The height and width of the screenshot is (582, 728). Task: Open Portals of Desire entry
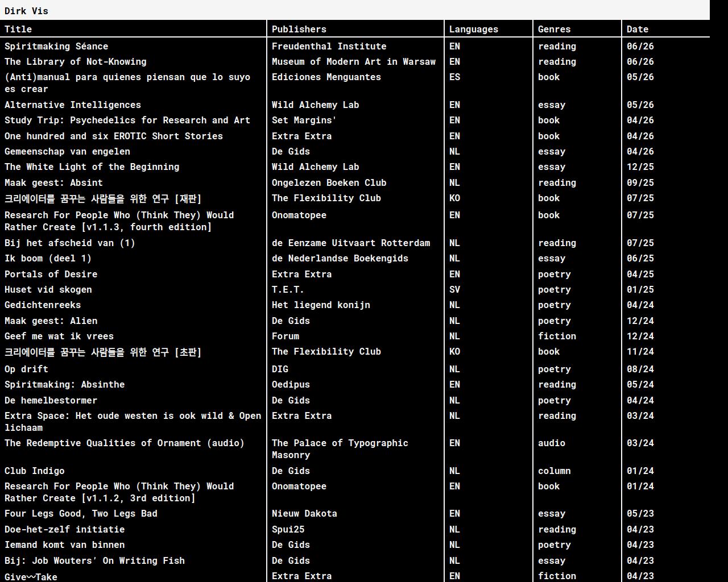pos(51,274)
